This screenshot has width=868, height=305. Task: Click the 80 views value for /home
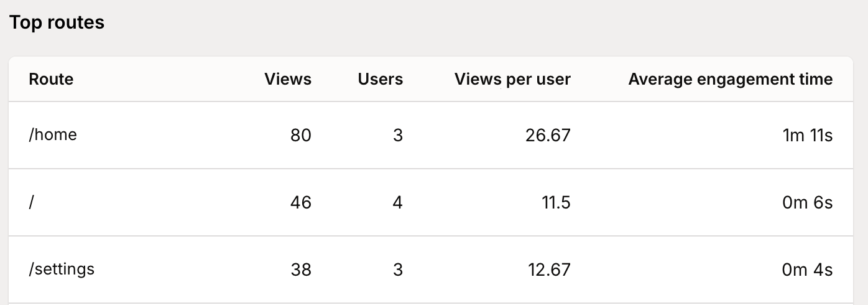coord(300,135)
